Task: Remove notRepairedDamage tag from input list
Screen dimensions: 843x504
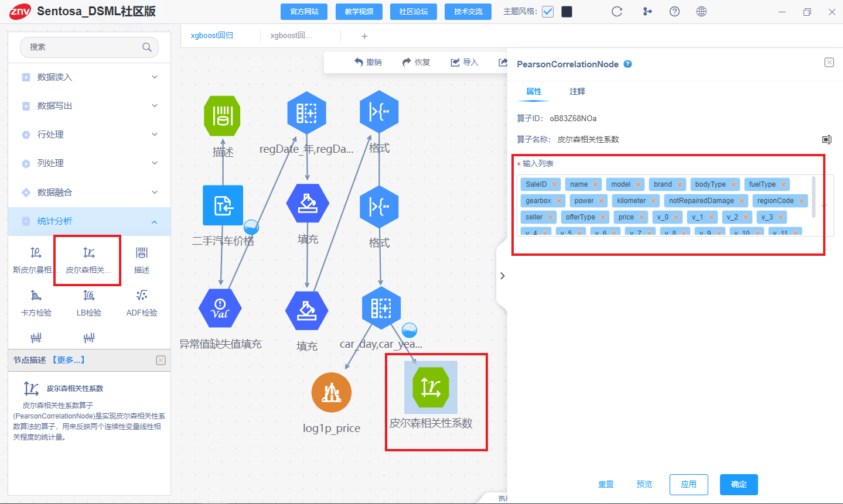Action: (x=742, y=201)
